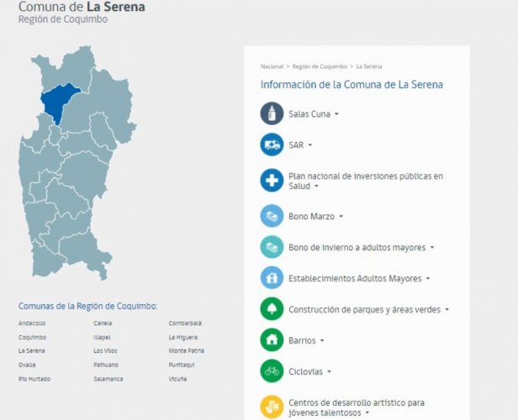Viewport: 518px width, 420px height.
Task: Click the Barrios home icon
Action: pos(272,340)
